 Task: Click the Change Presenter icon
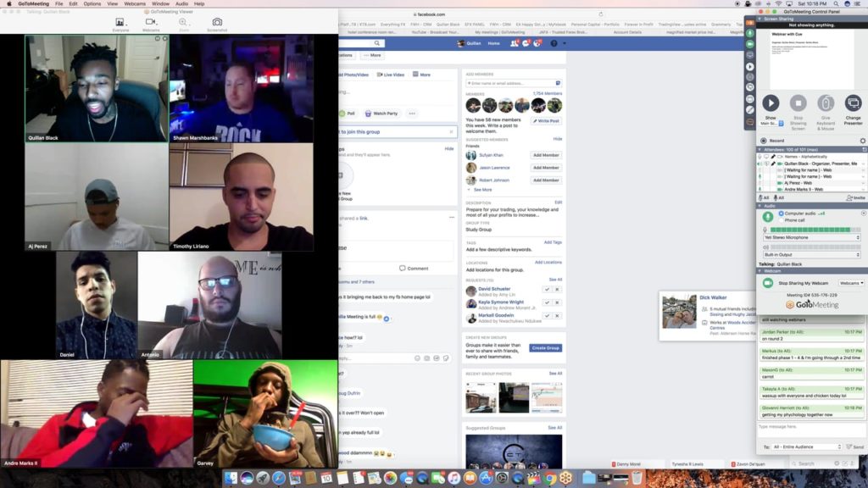(853, 103)
